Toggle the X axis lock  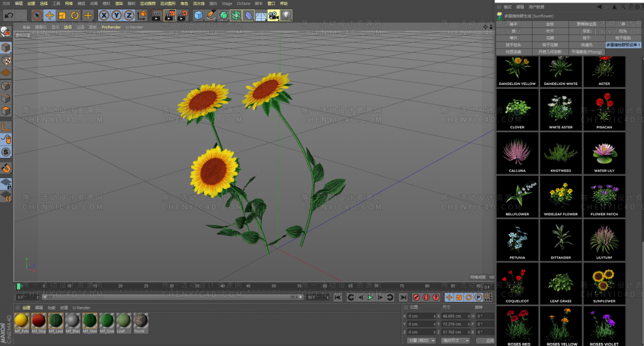[104, 15]
